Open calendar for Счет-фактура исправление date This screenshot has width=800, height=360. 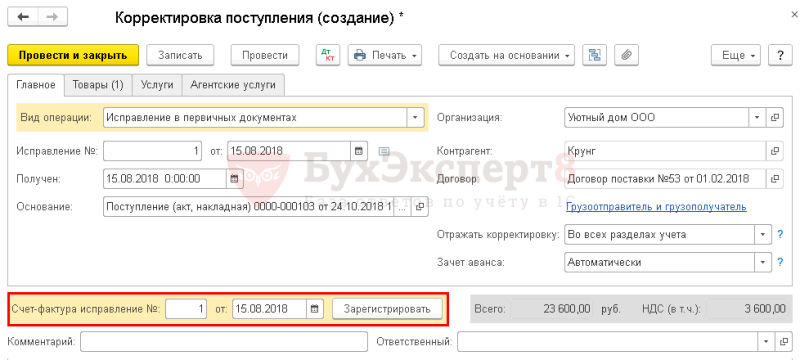(315, 308)
